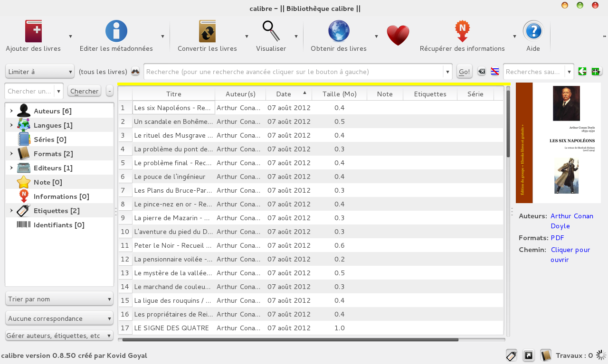Toggle tag browser icon in status bar
Screen dimensions: 608x364
pos(512,355)
